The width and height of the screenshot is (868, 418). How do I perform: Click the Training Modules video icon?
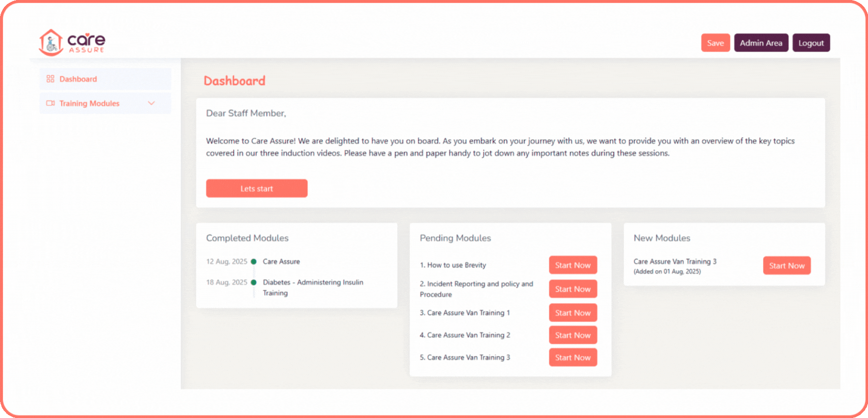[x=50, y=103]
